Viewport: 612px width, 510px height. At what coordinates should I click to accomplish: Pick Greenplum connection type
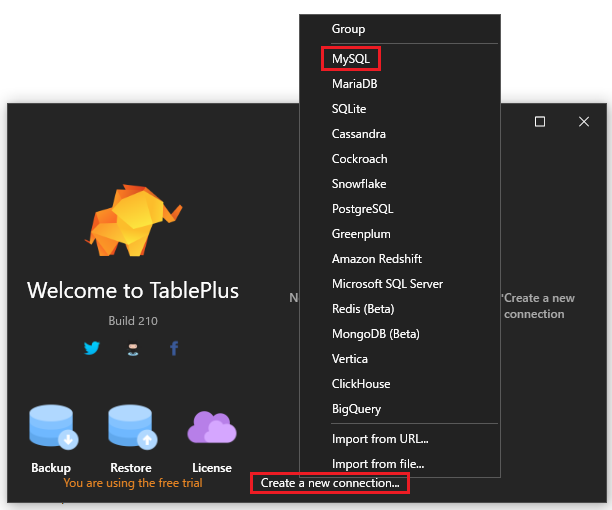(400, 234)
